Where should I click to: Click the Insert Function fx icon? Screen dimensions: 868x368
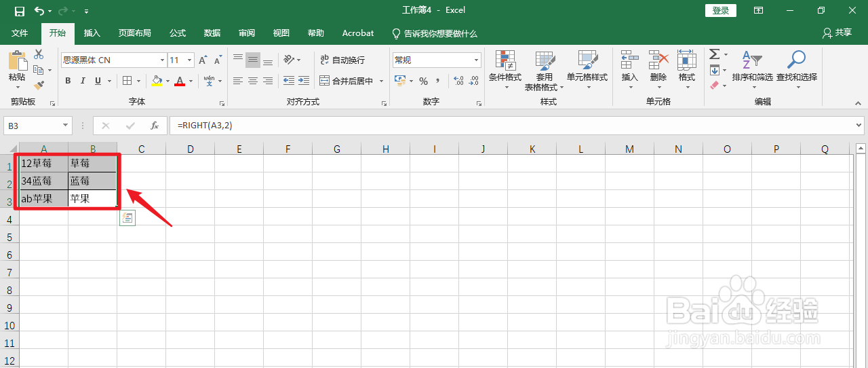[155, 126]
